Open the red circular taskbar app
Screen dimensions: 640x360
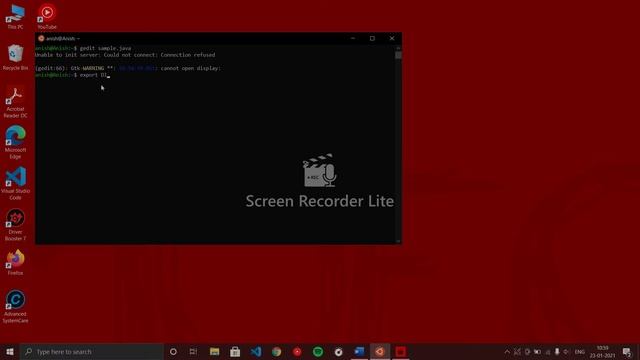[297, 351]
